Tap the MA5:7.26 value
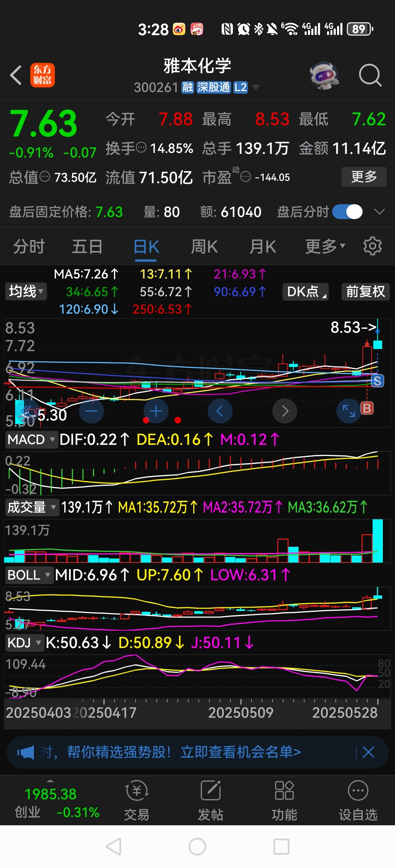Image resolution: width=395 pixels, height=868 pixels. [x=86, y=274]
